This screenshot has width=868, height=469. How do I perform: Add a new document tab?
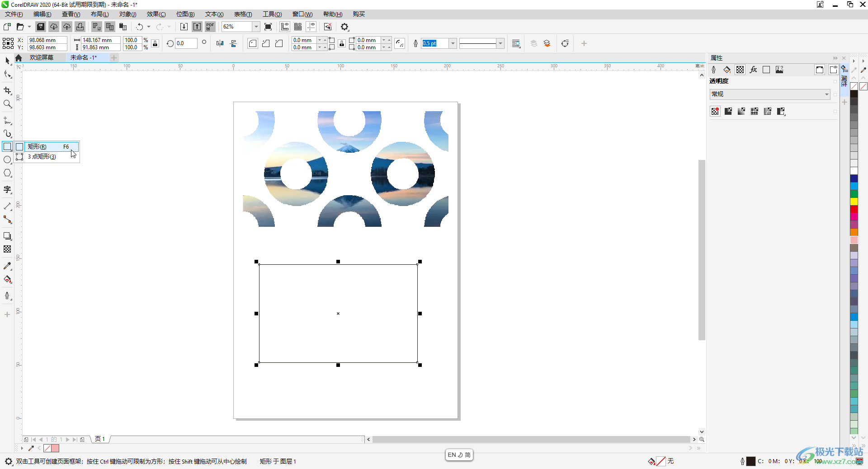coord(114,57)
